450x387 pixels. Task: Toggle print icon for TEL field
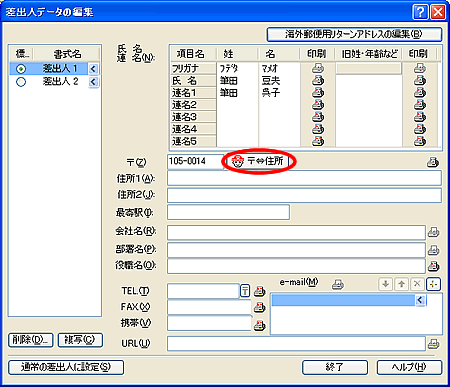click(x=259, y=291)
